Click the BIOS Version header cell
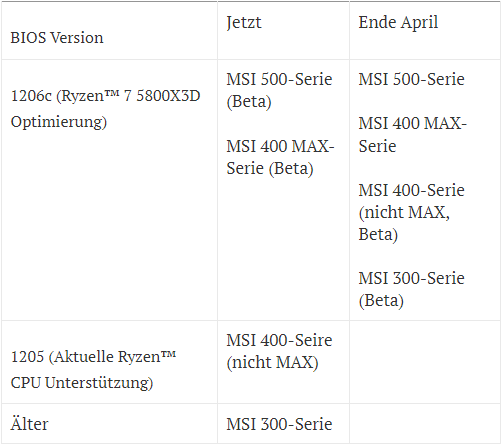Screen dimensions: 502x445 pos(109,31)
